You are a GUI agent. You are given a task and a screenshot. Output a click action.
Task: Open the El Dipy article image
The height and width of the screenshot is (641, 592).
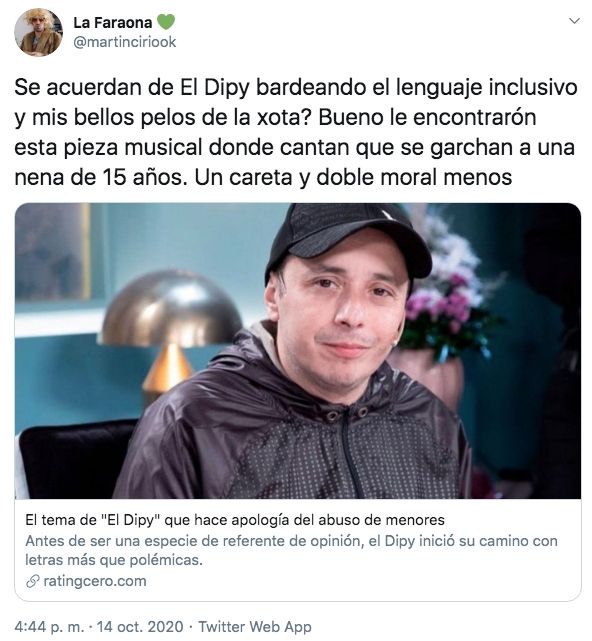298,351
